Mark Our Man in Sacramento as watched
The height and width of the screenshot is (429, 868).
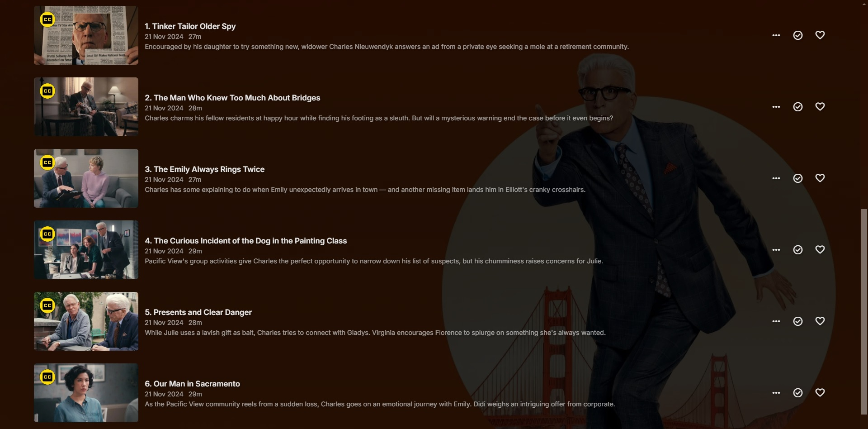798,393
